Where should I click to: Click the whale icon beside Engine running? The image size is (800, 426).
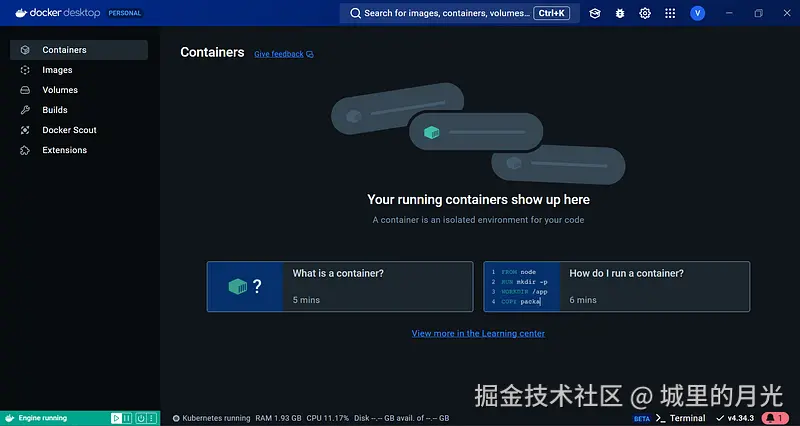tap(10, 418)
